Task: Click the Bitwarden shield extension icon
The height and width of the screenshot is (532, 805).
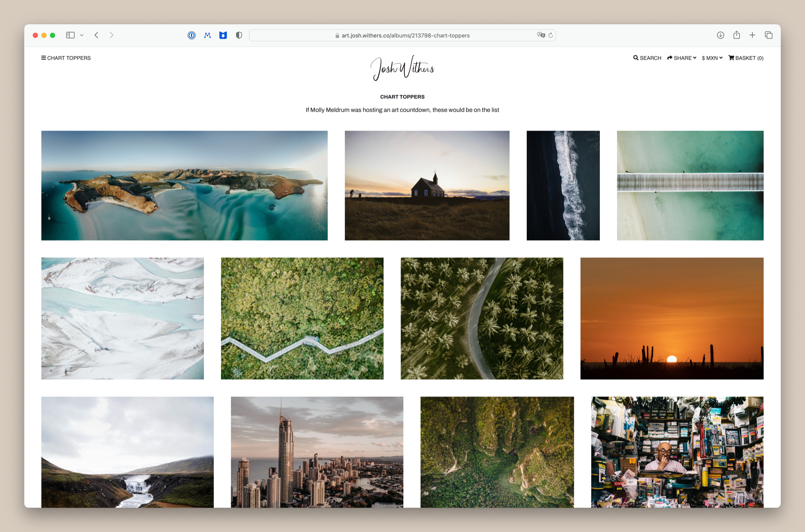Action: pyautogui.click(x=223, y=35)
